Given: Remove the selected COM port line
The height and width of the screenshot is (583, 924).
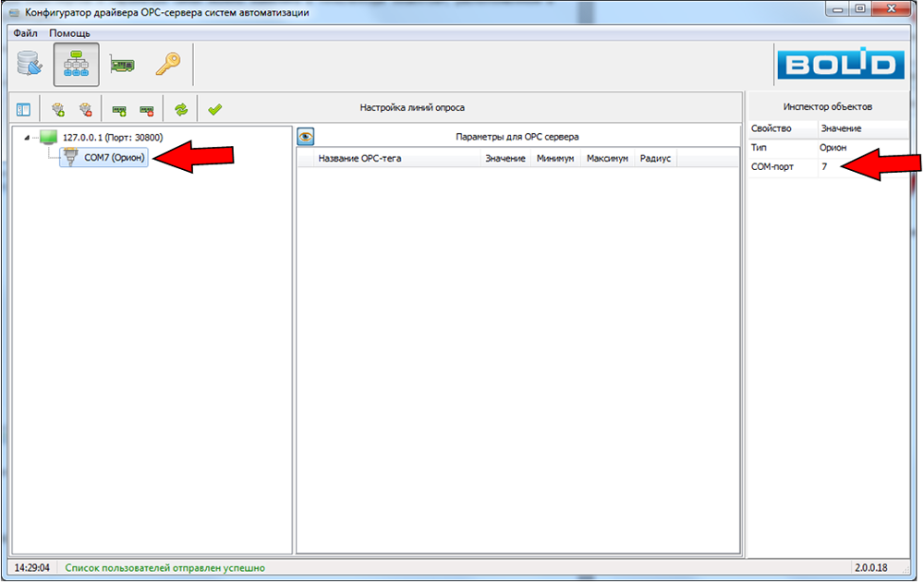Looking at the screenshot, I should pyautogui.click(x=86, y=109).
